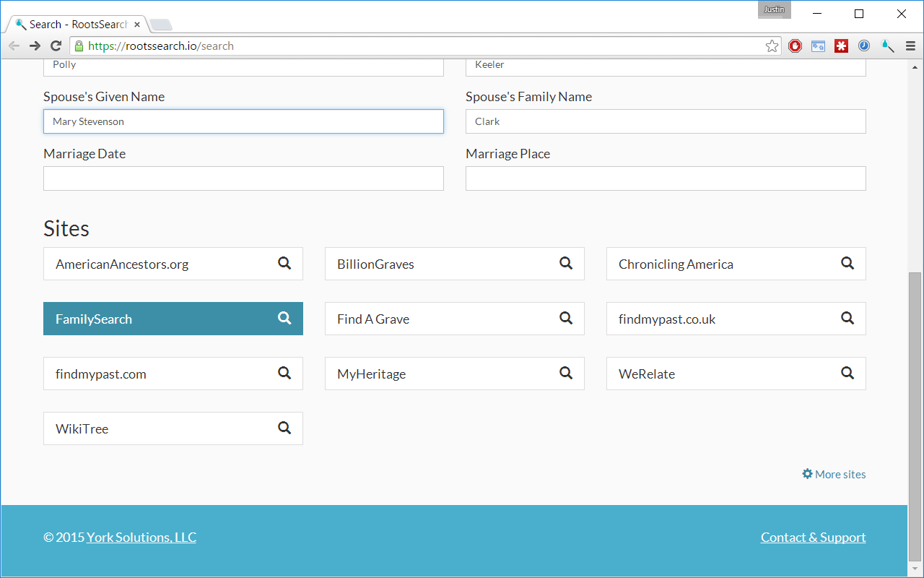The width and height of the screenshot is (924, 578).
Task: Click the findmypast.co.uk magnifier icon
Action: (x=847, y=318)
